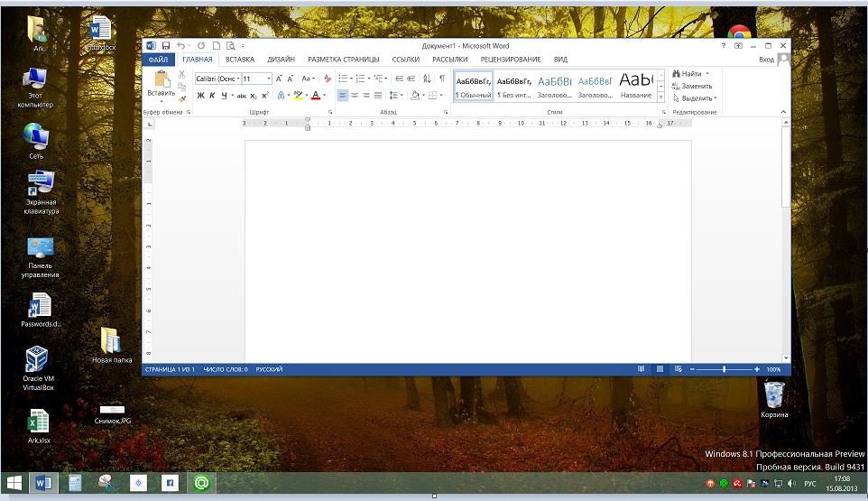Apply center paragraph alignment
This screenshot has height=501, width=868.
(355, 95)
